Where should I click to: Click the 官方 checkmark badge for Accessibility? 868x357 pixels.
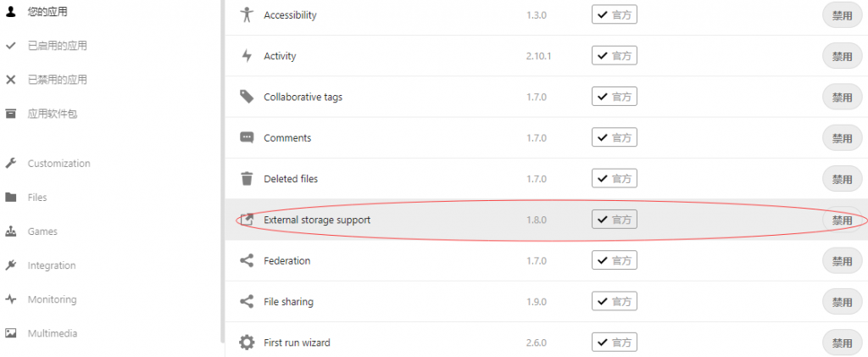pos(615,15)
